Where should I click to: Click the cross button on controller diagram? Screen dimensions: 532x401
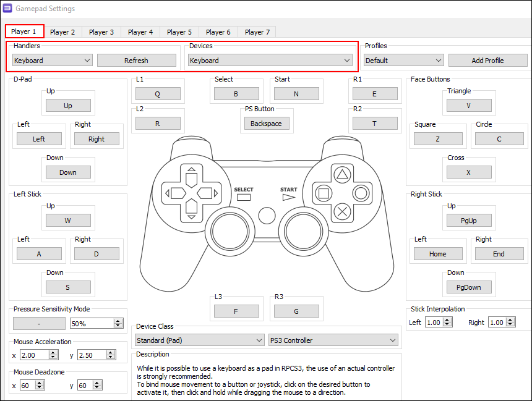(x=342, y=212)
